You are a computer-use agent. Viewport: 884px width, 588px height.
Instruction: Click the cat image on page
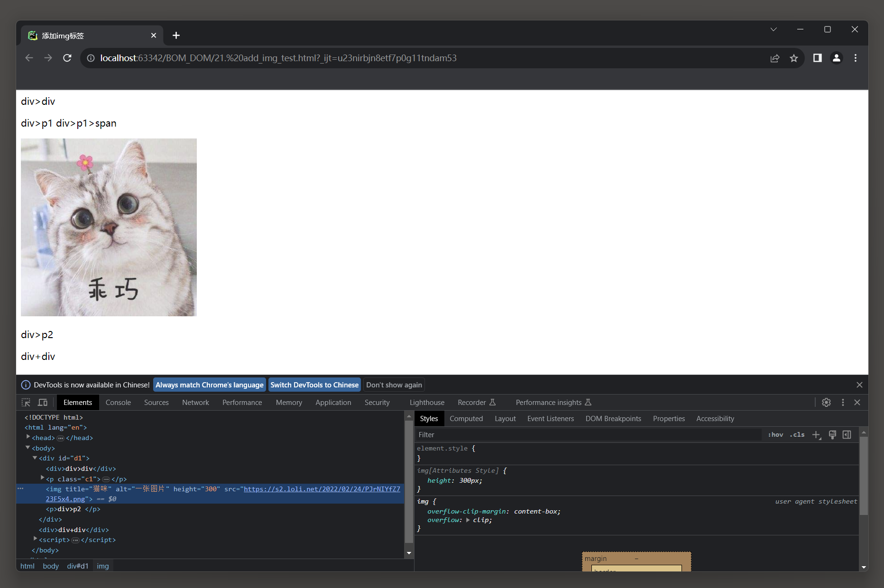109,227
